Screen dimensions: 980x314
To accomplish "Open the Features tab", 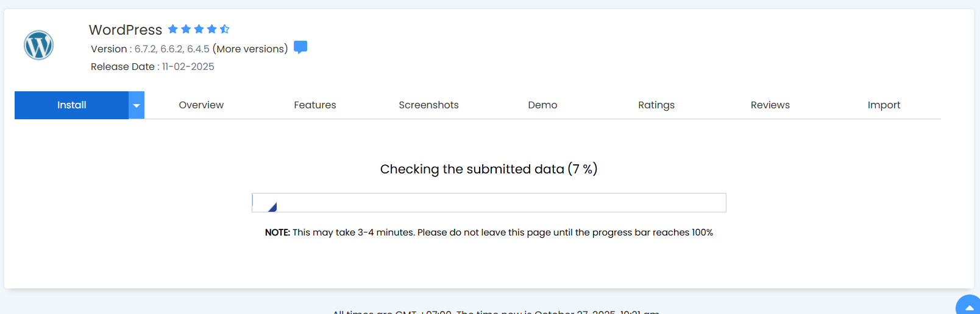I will [315, 105].
